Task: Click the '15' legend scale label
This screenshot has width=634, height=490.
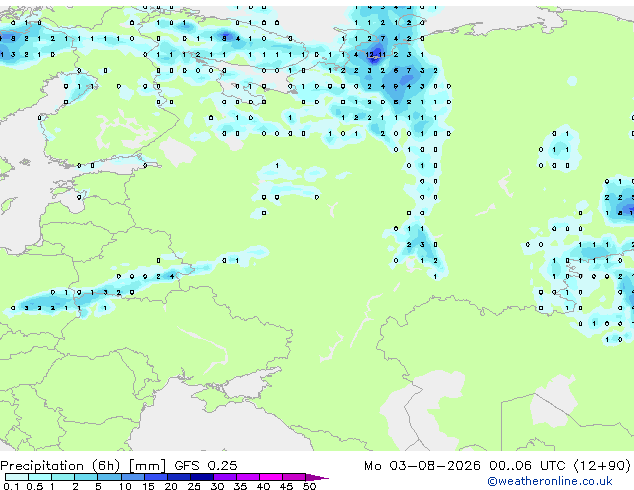Action: 148,486
